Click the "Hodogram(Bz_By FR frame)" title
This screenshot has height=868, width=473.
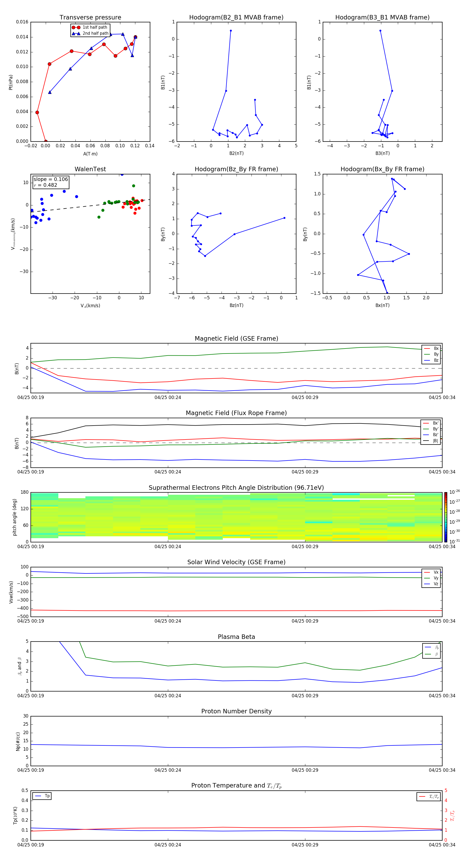pos(236,169)
